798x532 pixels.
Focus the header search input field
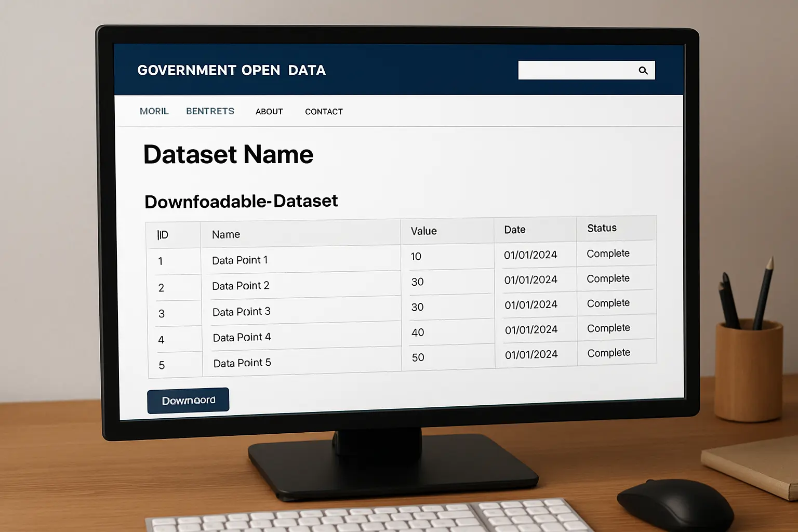click(x=587, y=70)
